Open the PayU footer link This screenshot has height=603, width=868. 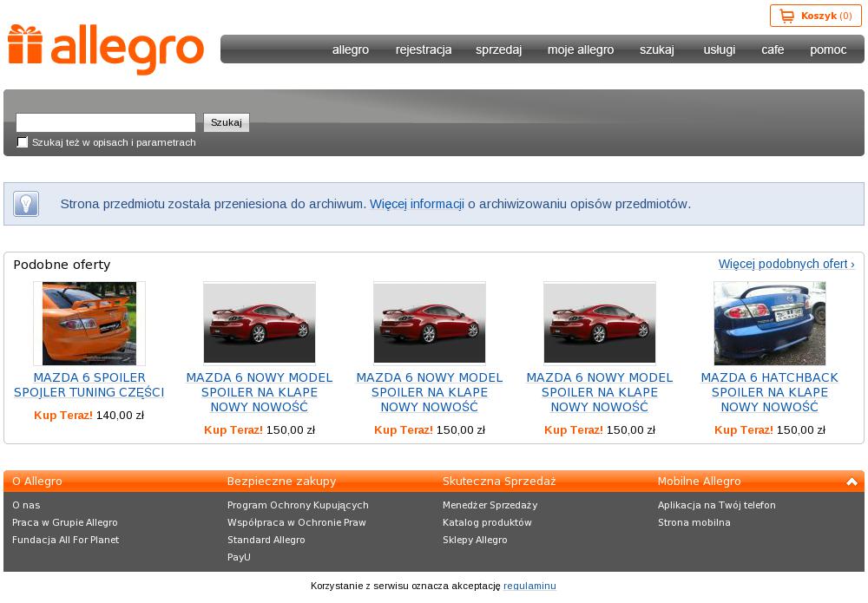[x=239, y=557]
